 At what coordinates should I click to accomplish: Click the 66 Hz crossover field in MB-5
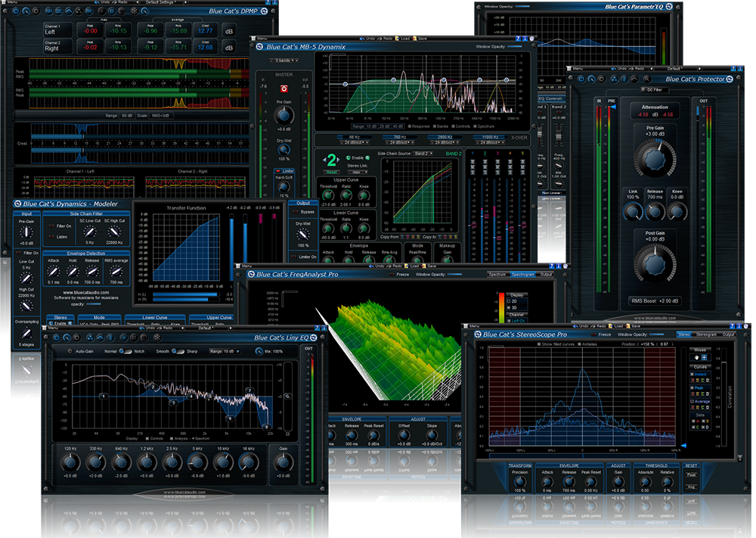355,137
